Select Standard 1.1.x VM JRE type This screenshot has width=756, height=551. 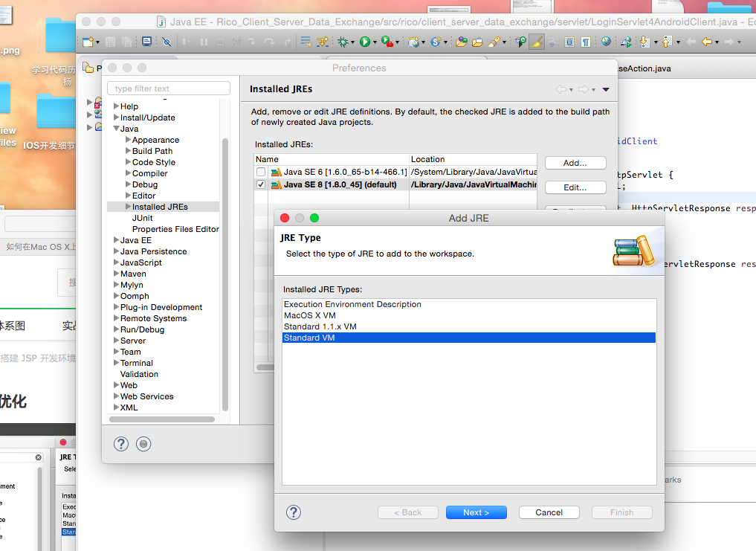point(468,326)
